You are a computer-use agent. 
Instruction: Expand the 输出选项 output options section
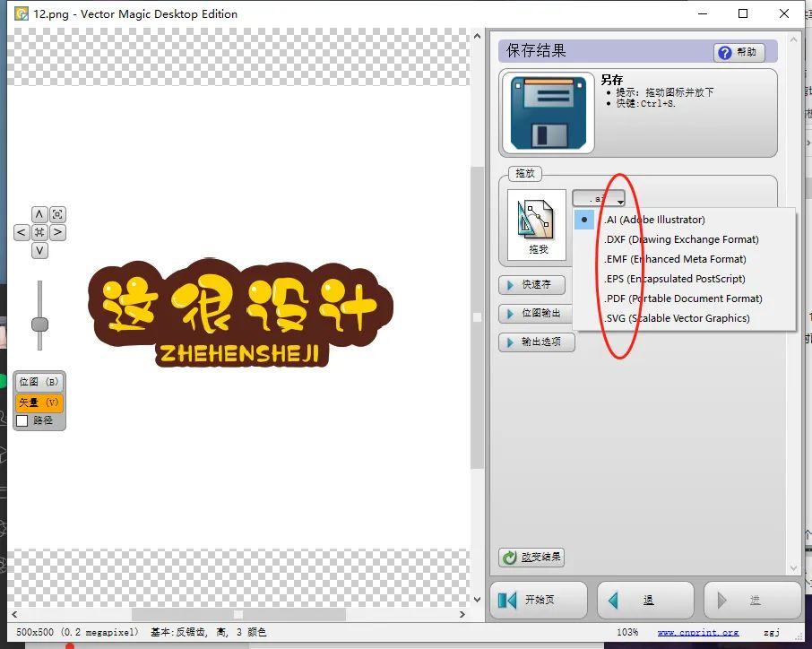[x=536, y=342]
